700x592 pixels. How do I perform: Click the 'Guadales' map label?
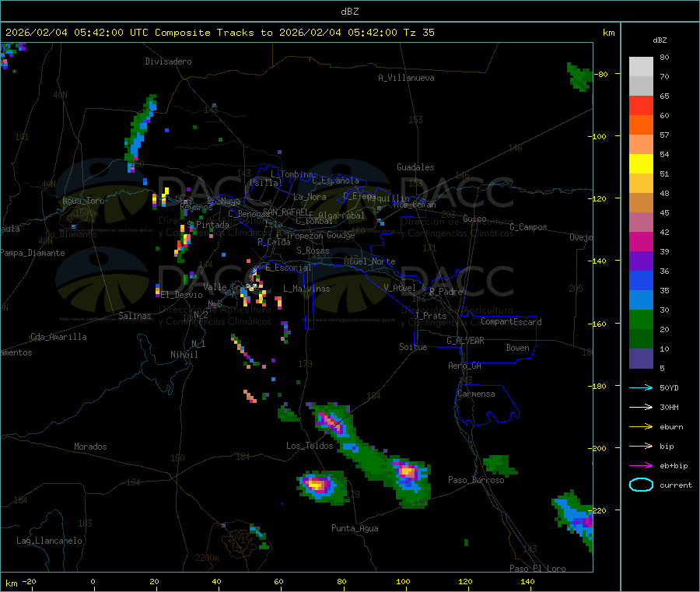pyautogui.click(x=415, y=167)
